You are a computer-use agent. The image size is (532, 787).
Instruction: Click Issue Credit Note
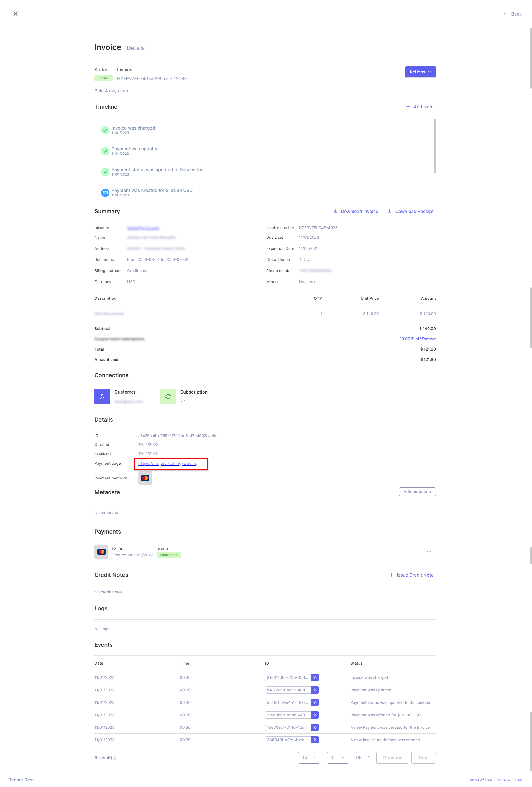411,575
